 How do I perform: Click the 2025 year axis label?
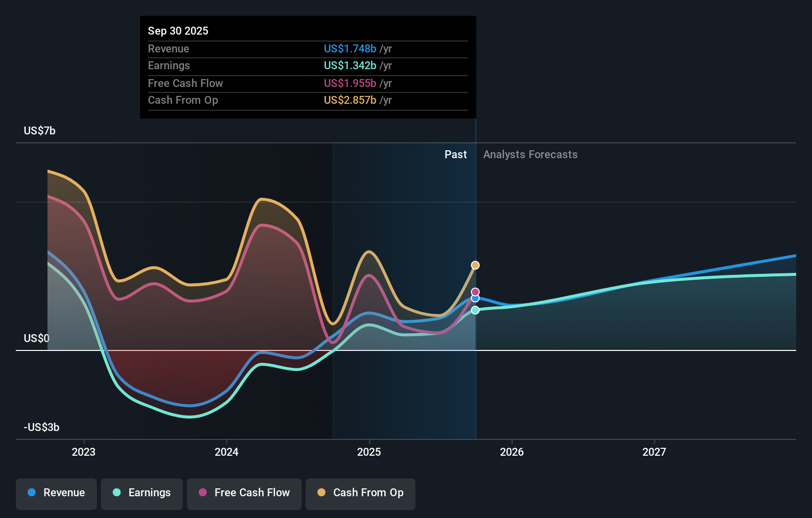pyautogui.click(x=369, y=451)
